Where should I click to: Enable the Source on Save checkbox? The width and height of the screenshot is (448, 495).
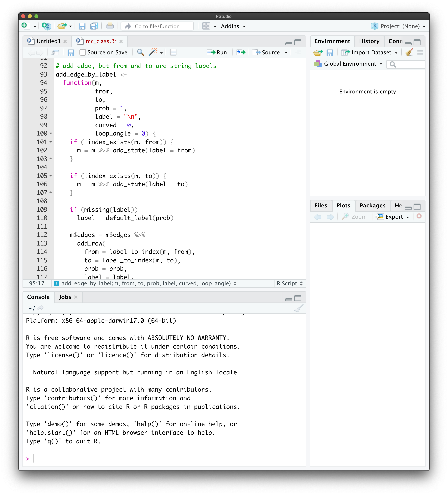(83, 52)
